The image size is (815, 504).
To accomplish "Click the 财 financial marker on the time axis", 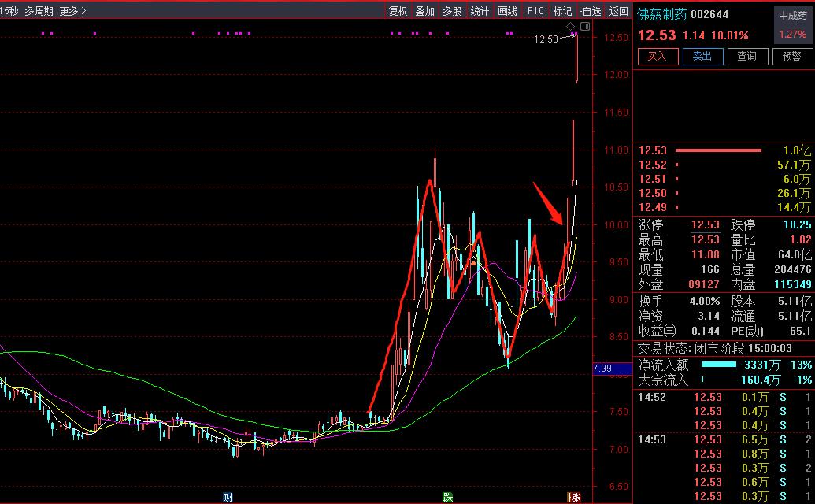I will point(228,497).
